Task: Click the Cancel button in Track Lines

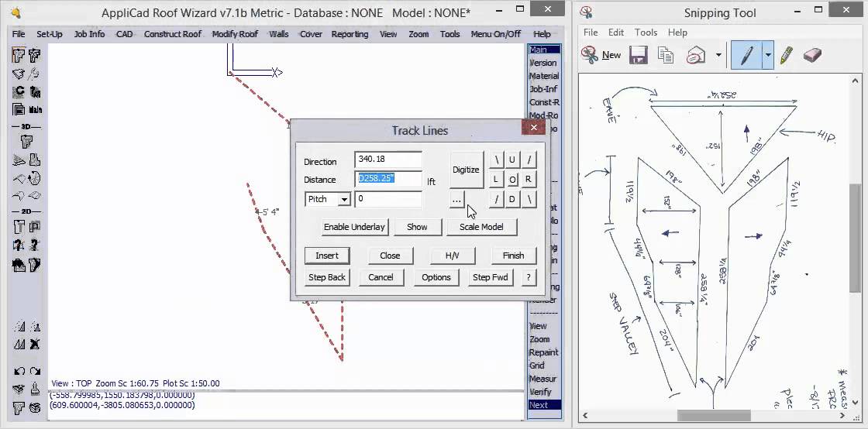Action: (381, 277)
